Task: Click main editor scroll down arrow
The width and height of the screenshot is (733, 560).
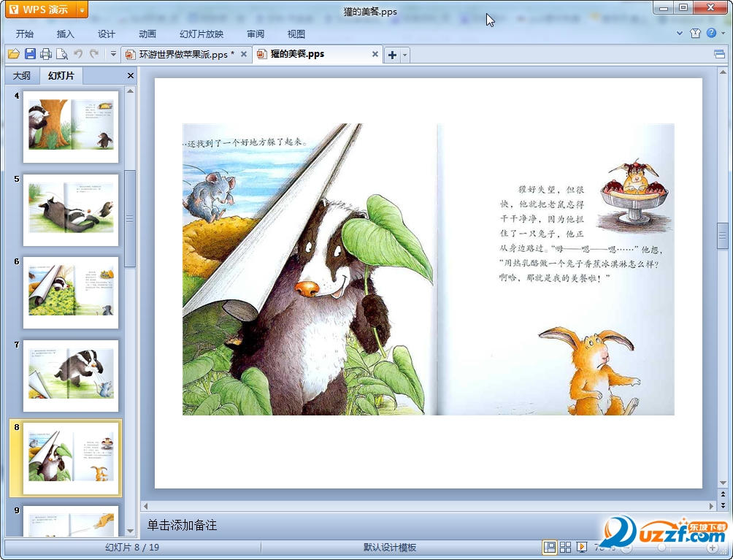Action: pyautogui.click(x=723, y=483)
